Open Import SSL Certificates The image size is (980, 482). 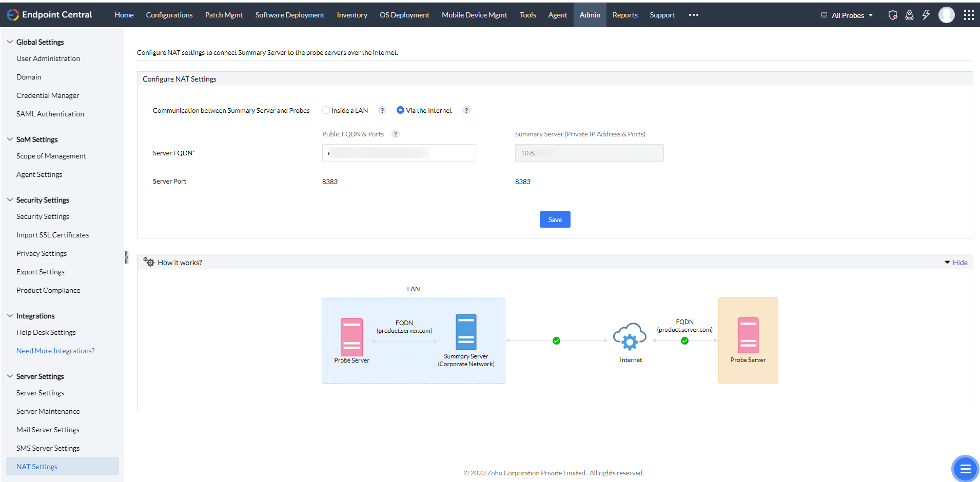(52, 235)
